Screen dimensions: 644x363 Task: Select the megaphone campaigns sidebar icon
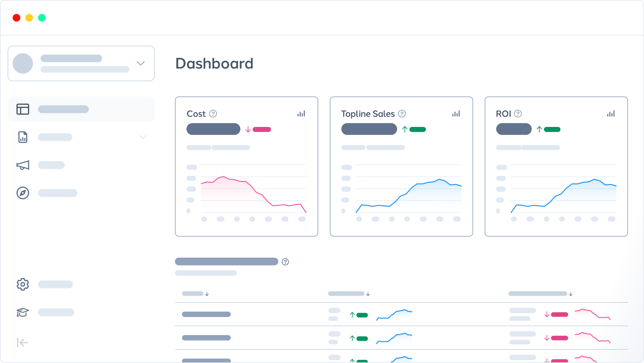pos(23,165)
